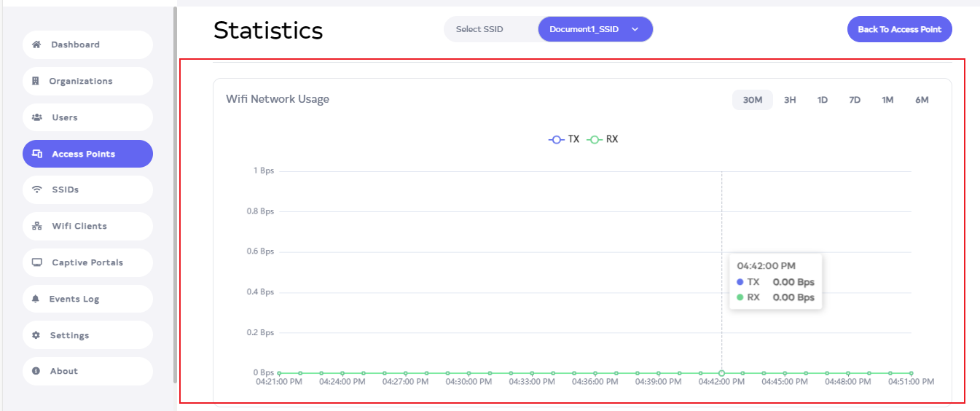This screenshot has width=980, height=411.
Task: Select the 30M time range
Action: coord(752,100)
